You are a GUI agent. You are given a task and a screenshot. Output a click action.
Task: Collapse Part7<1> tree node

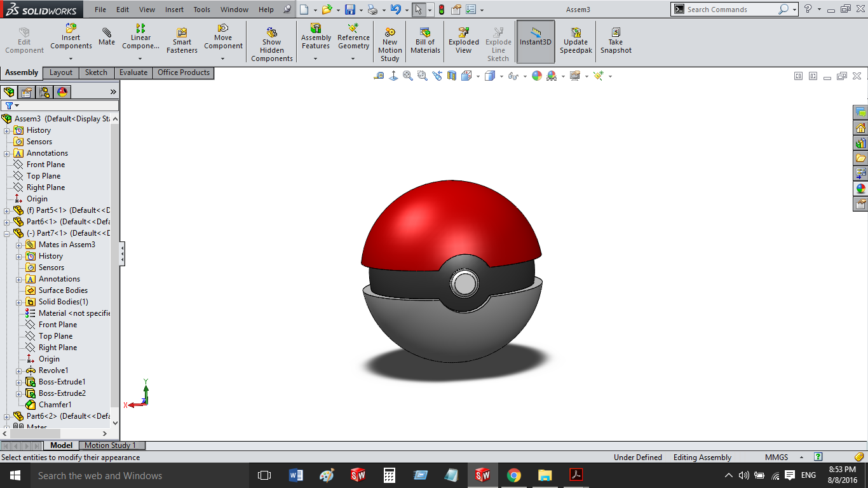pyautogui.click(x=7, y=233)
